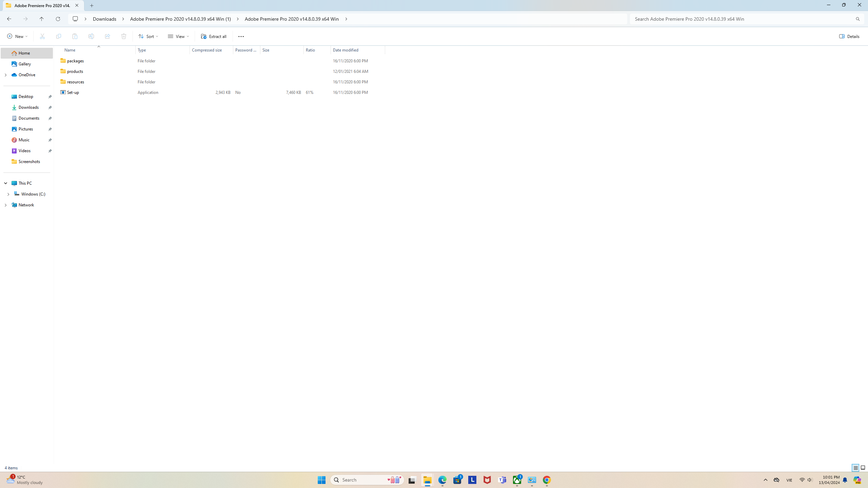Open chevron at end of address path

click(346, 19)
